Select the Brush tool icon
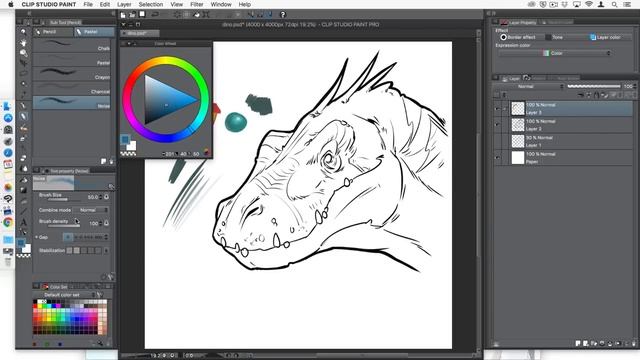 click(23, 128)
